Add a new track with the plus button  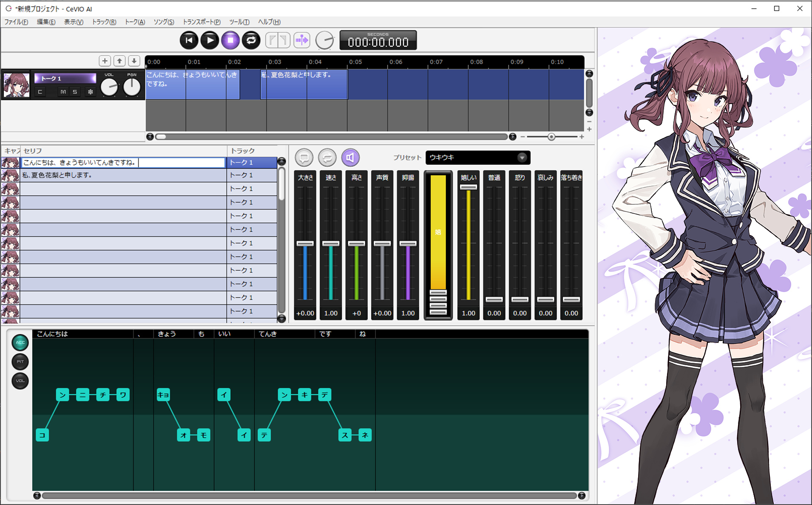click(105, 61)
